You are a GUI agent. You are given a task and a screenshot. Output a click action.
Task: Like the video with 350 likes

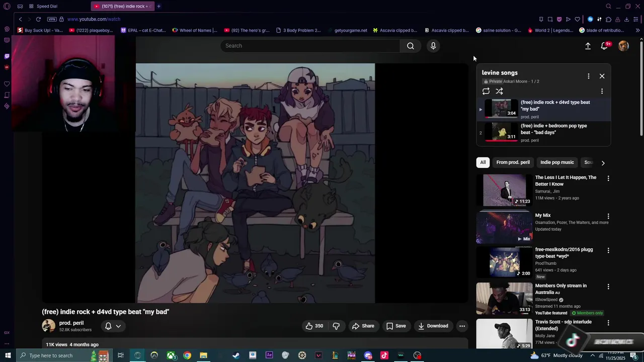point(314,326)
